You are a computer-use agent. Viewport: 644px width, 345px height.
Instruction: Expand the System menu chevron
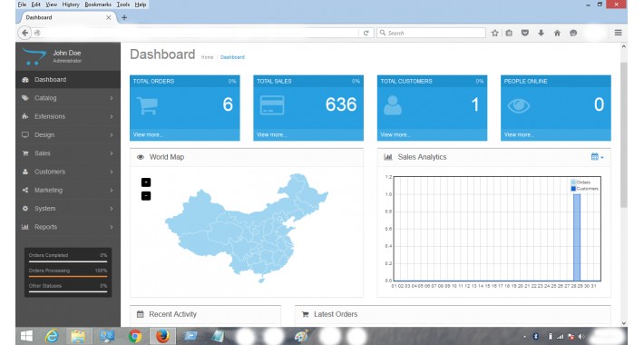tap(112, 209)
